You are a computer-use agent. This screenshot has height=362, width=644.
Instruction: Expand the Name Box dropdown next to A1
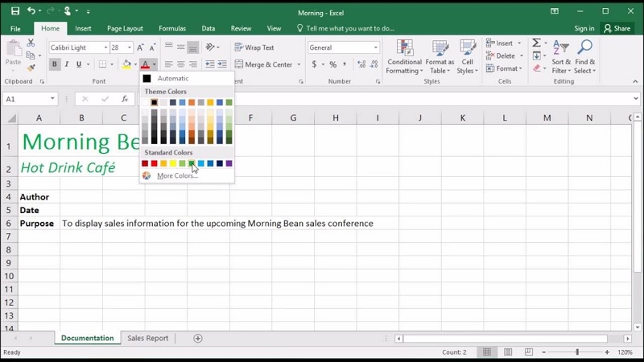click(x=52, y=99)
